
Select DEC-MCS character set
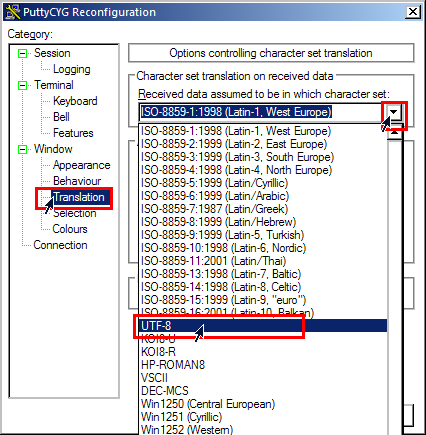[263, 391]
